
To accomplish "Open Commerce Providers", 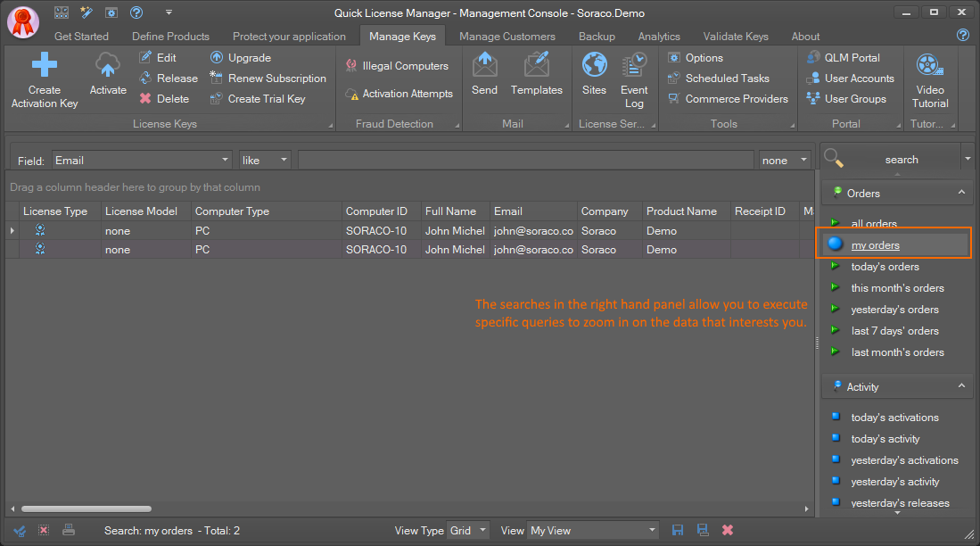I will click(728, 99).
